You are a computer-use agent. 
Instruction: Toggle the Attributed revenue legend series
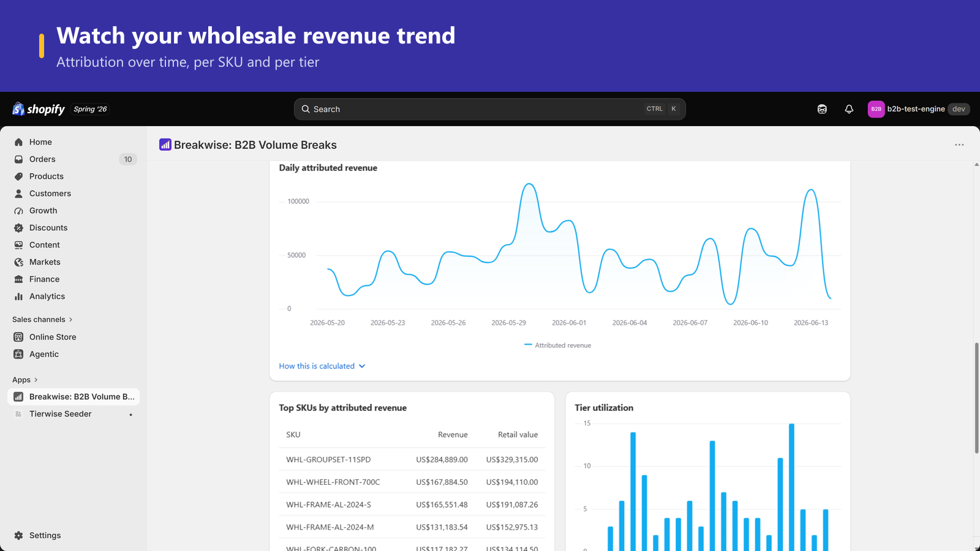click(x=557, y=345)
